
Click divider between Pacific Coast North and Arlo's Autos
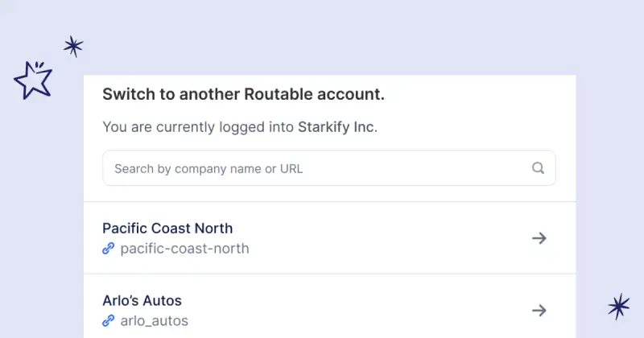coord(329,274)
